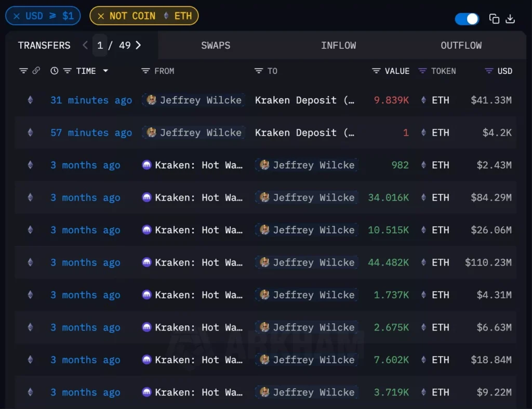Open the TOKEN column filter

pos(422,71)
